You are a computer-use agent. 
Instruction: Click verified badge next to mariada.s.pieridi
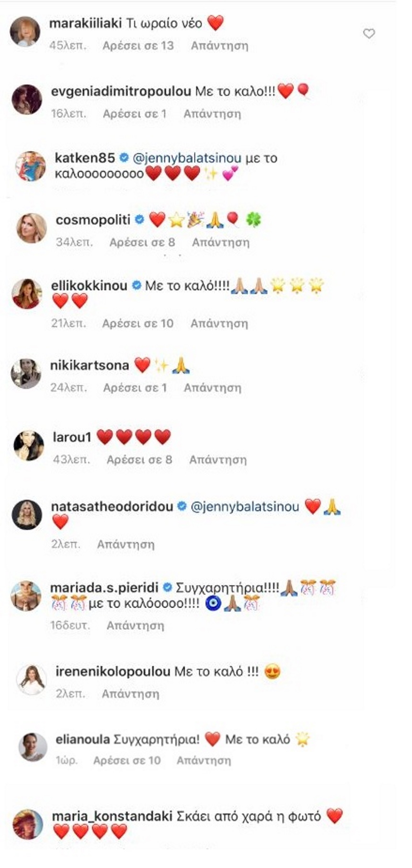pos(168,587)
